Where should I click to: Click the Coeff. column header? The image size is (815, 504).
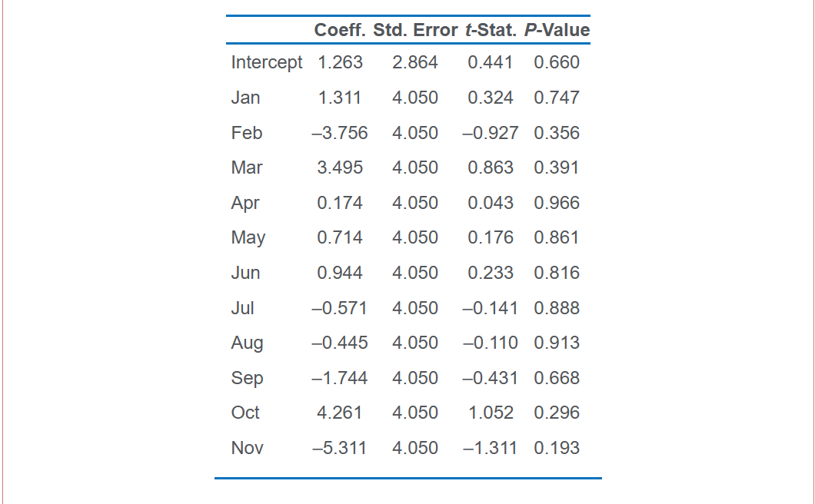[x=341, y=31]
